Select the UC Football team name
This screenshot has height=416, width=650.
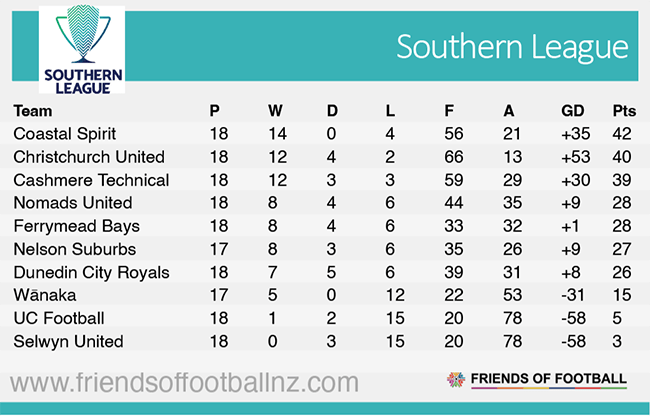tap(58, 318)
